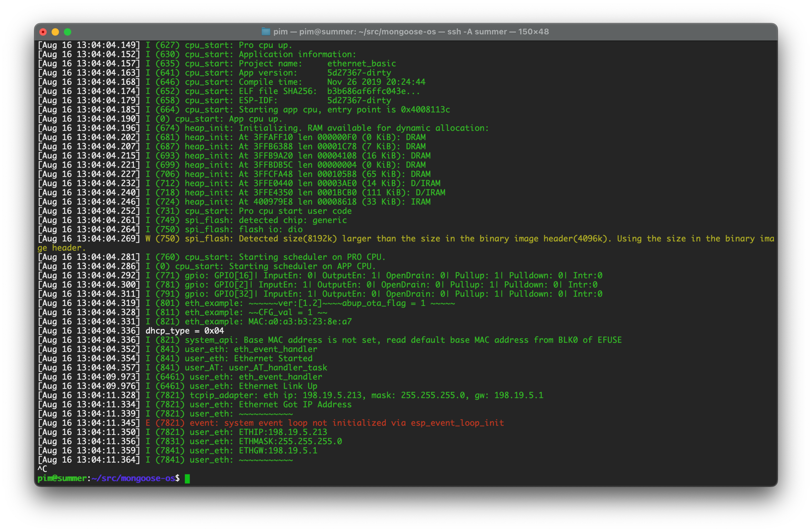Click the pim@summer prompt text

coord(62,478)
